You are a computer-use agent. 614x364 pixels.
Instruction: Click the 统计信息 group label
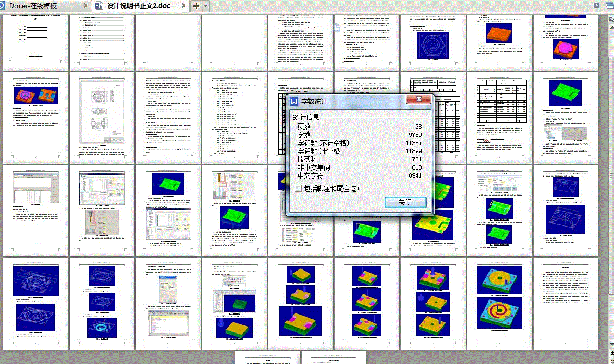pyautogui.click(x=306, y=117)
